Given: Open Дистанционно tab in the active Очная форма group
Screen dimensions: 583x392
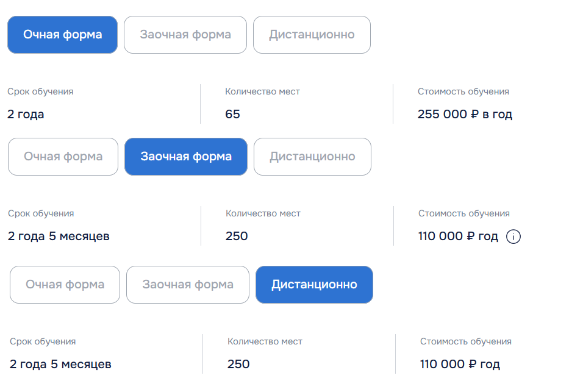Looking at the screenshot, I should [312, 35].
